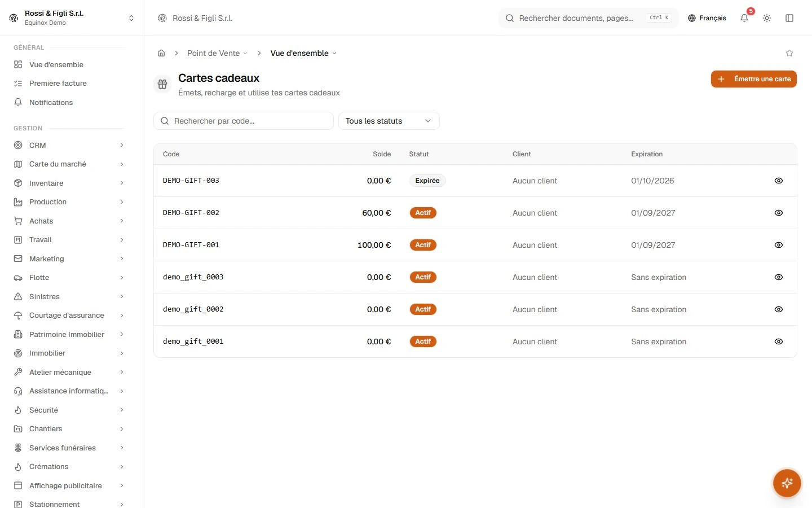Click the Sinistres warning triangle icon

pyautogui.click(x=18, y=296)
